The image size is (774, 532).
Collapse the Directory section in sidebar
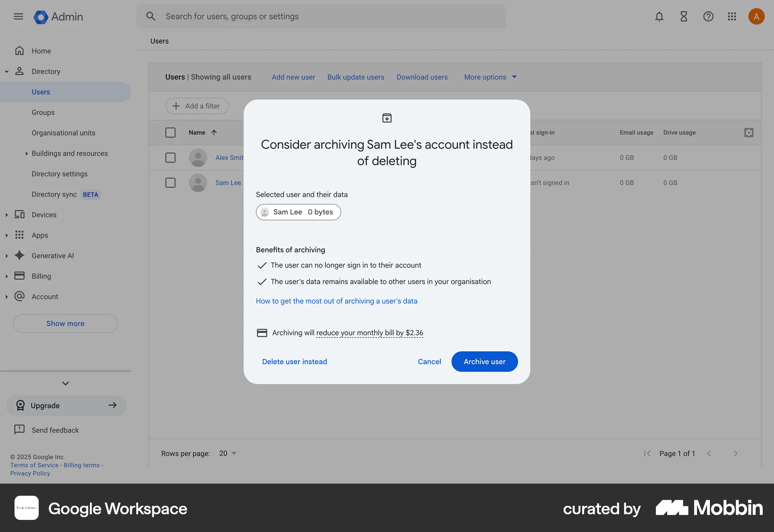click(x=6, y=71)
